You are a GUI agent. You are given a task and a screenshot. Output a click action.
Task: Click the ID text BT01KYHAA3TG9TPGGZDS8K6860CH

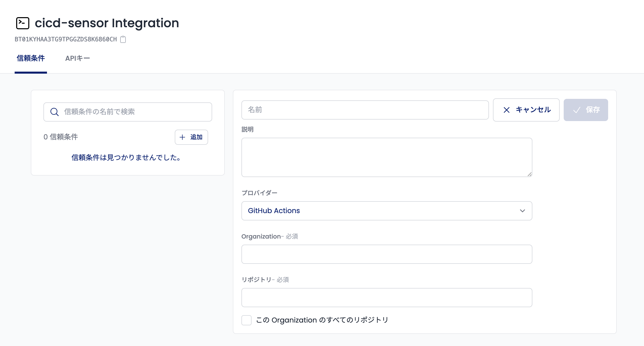tap(66, 39)
